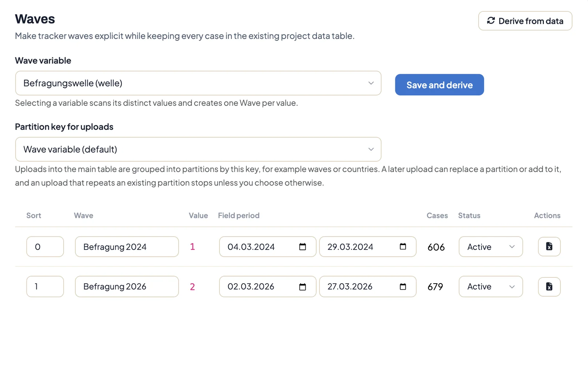Open the Status dropdown for Befragung 2024
Viewport: 588px width, 392px height.
[x=491, y=247]
